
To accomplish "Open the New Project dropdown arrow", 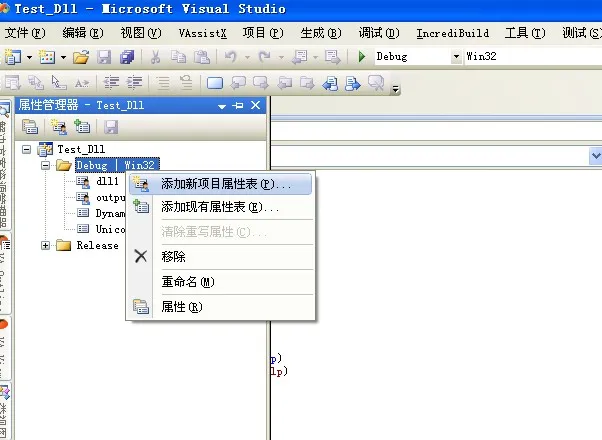I will tap(30, 58).
